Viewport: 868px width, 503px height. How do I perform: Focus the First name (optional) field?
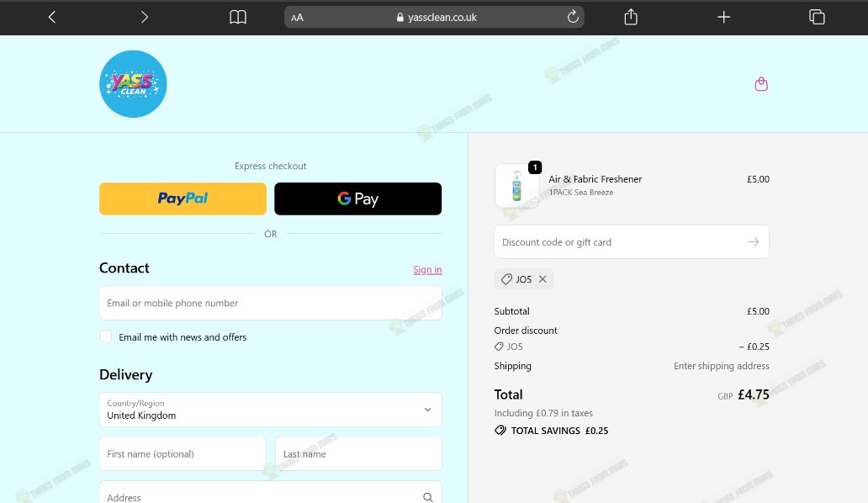183,453
